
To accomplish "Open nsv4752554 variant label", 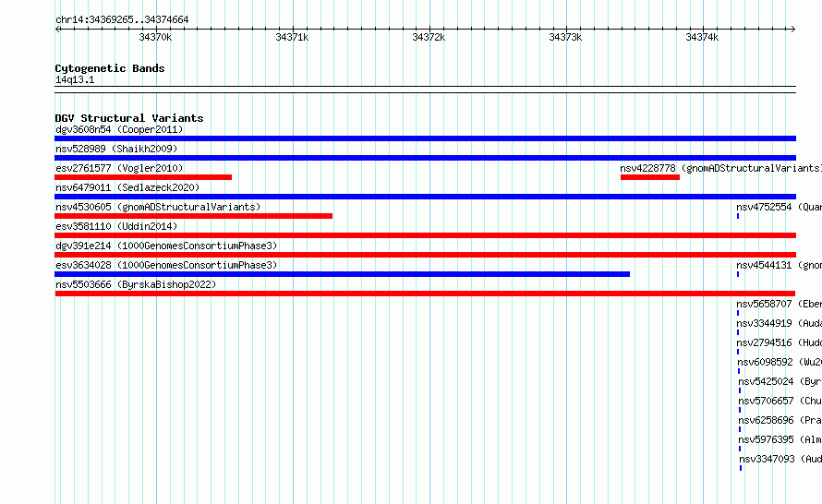I will [x=779, y=207].
